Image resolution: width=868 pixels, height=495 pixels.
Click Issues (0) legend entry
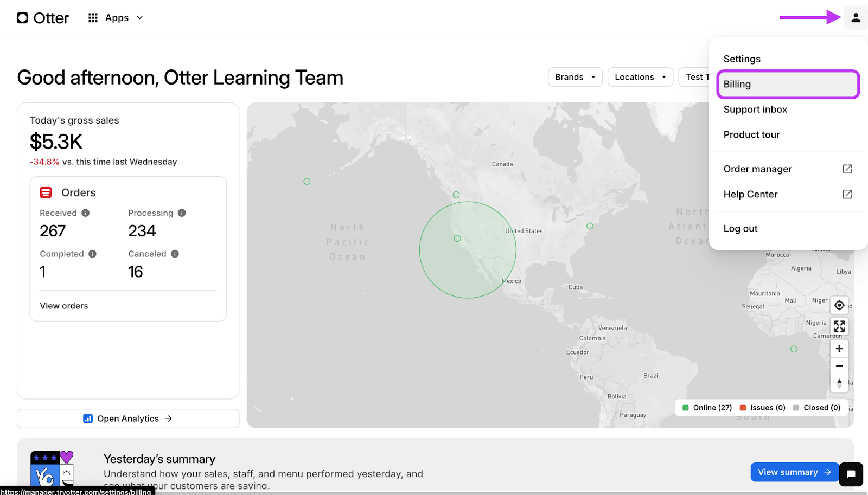coord(762,408)
